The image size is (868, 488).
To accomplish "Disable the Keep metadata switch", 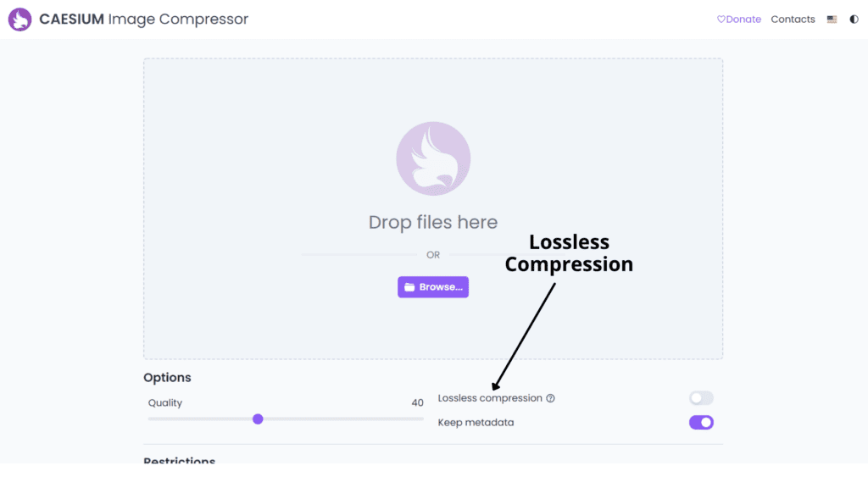I will tap(701, 423).
